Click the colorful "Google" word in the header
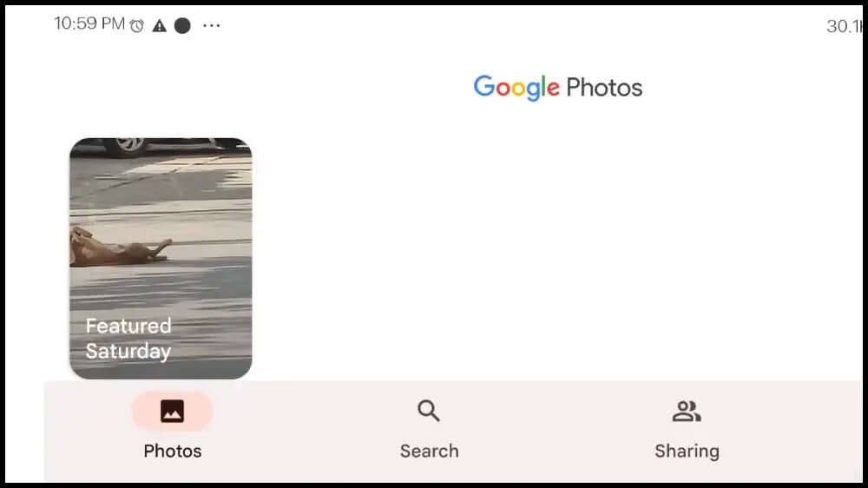Image resolution: width=868 pixels, height=488 pixels. (x=516, y=88)
